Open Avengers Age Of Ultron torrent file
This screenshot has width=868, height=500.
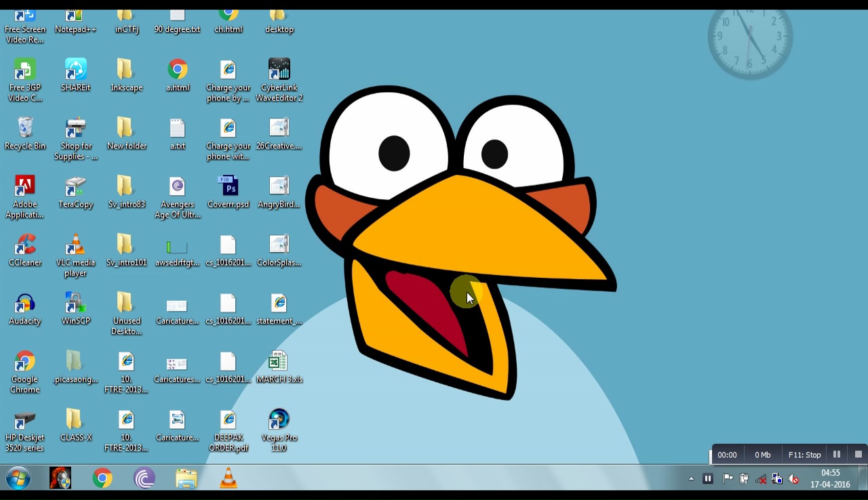click(x=177, y=197)
